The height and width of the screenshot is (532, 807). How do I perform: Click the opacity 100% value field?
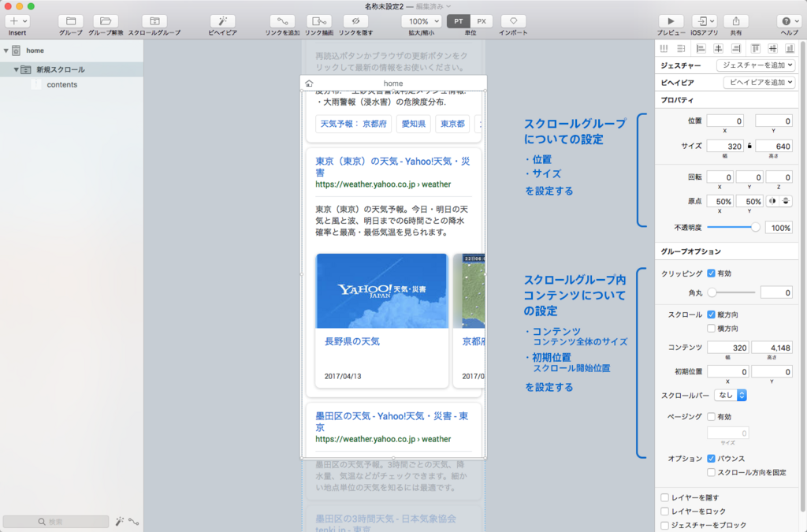click(779, 228)
